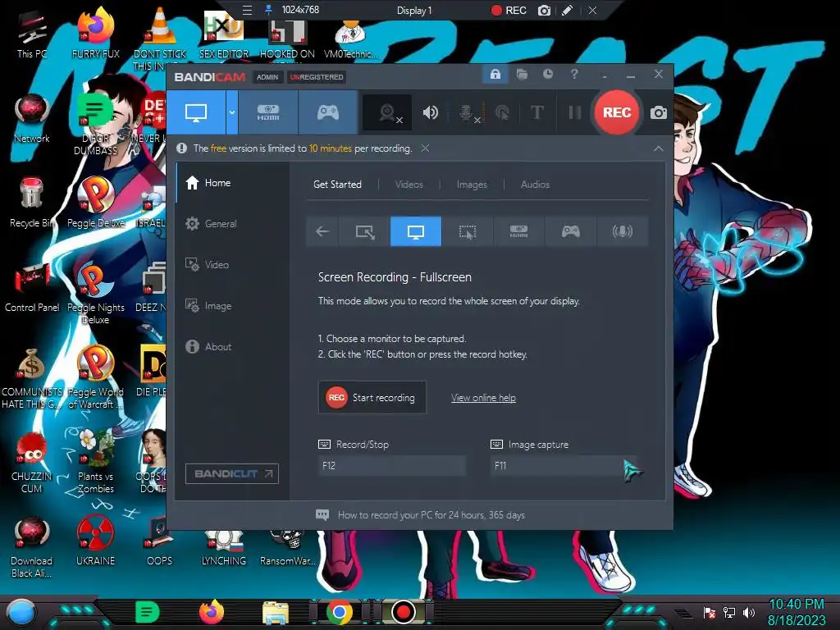840x630 pixels.
Task: Open the 24 hours recording tip link
Action: pos(431,515)
